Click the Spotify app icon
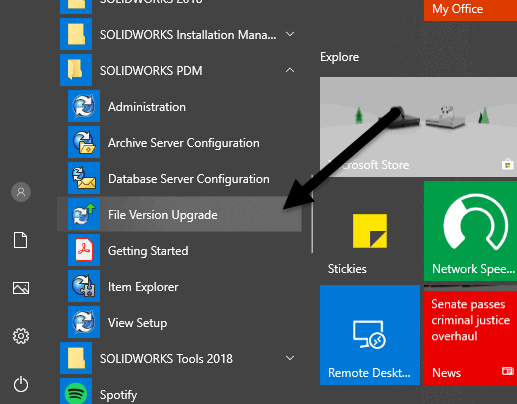The height and width of the screenshot is (404, 517). tap(76, 392)
